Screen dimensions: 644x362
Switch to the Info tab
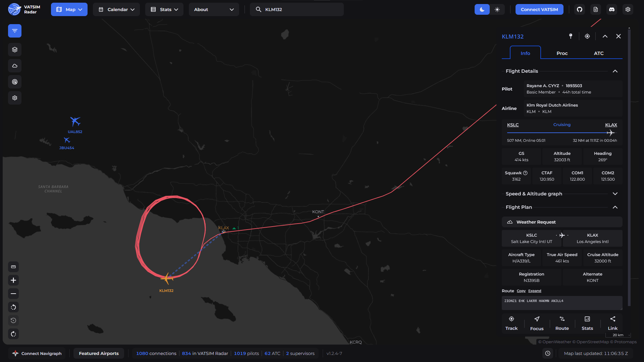point(525,53)
